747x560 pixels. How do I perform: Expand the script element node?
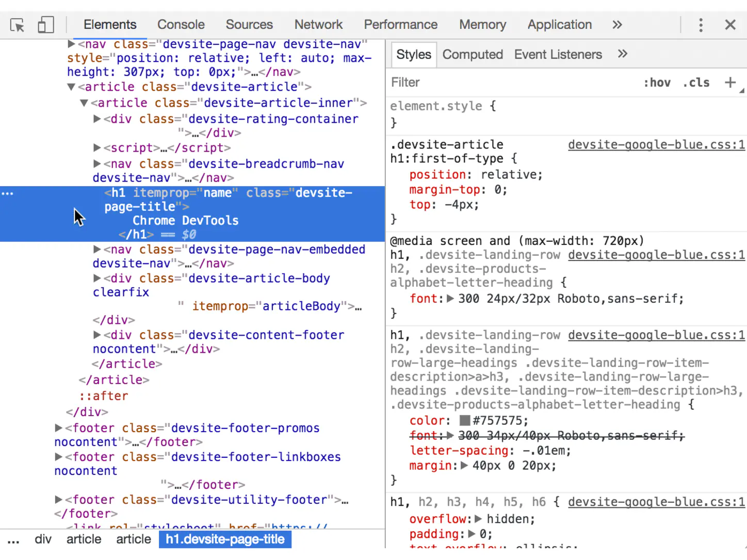(97, 148)
